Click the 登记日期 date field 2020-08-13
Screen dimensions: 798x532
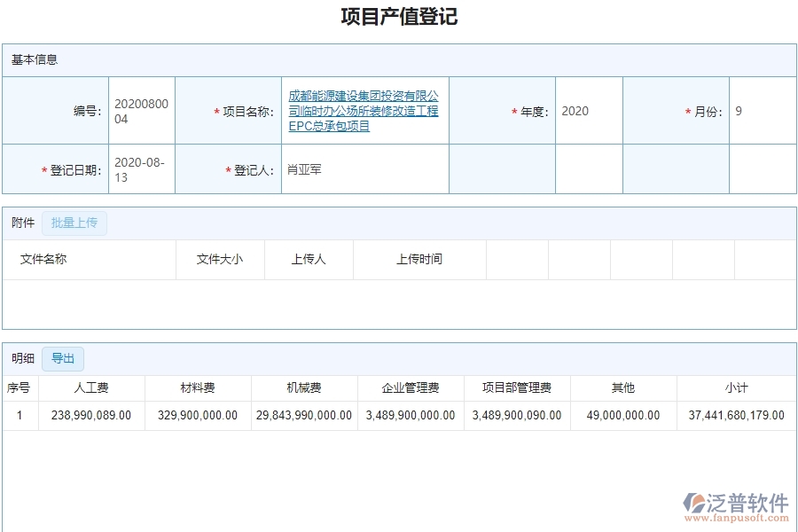[142, 168]
